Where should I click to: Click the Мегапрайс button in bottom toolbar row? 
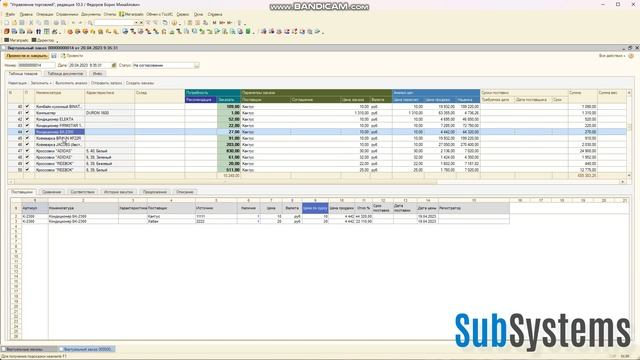click(x=16, y=40)
